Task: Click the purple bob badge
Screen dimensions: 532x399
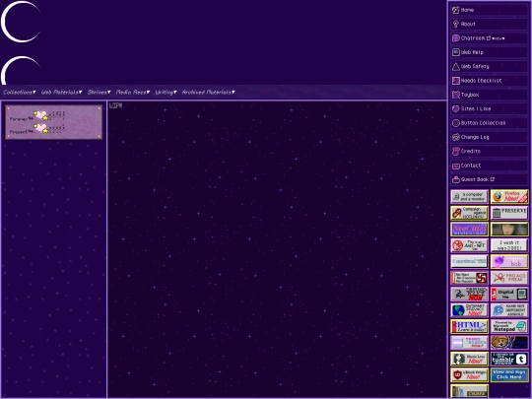Action: click(509, 261)
